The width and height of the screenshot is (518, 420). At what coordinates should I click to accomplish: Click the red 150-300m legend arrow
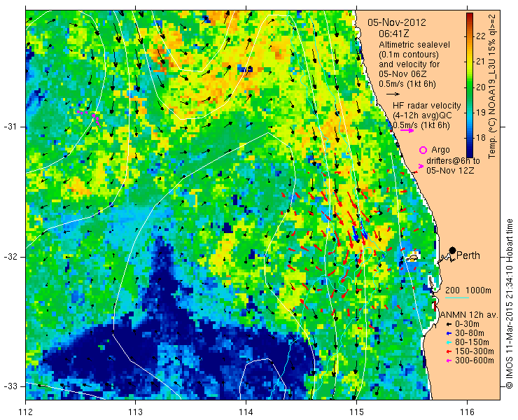click(x=449, y=351)
